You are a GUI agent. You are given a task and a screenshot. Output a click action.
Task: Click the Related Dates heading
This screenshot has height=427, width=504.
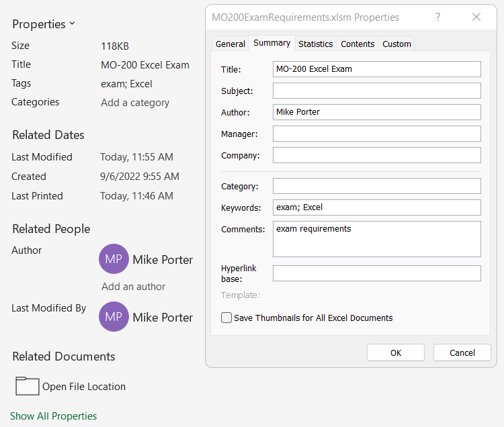pos(48,135)
